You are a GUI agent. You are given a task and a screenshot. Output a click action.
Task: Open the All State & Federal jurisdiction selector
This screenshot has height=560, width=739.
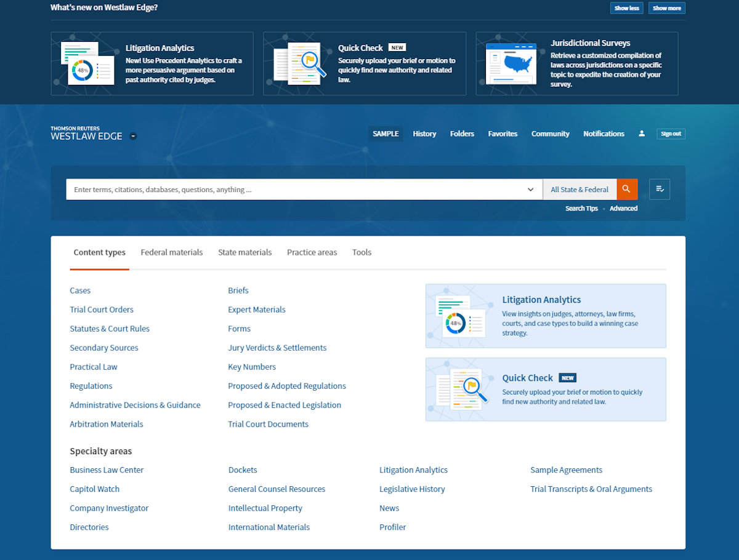(579, 190)
